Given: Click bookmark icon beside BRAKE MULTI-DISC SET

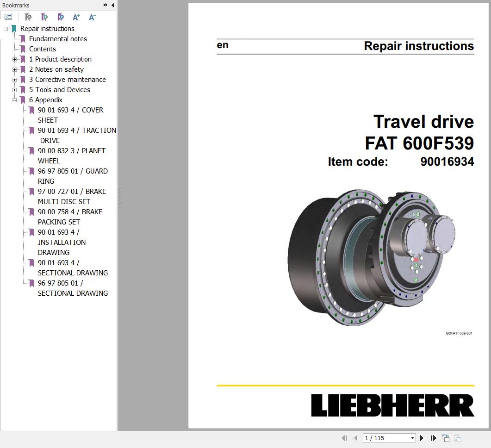Looking at the screenshot, I should coord(31,192).
